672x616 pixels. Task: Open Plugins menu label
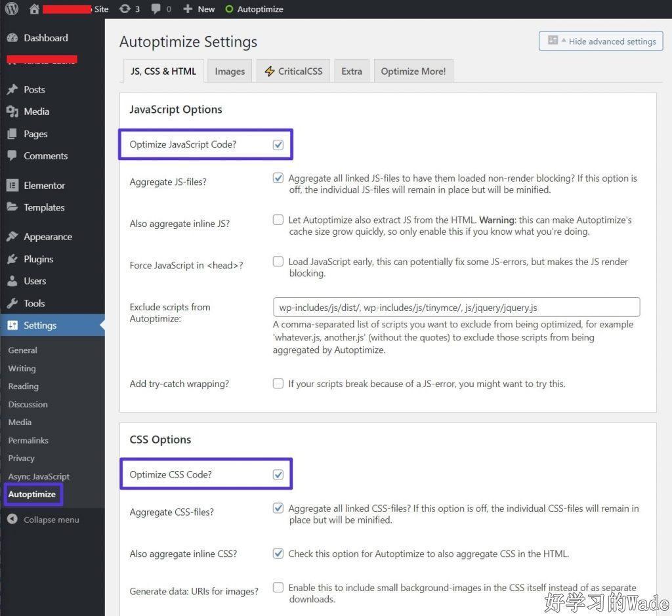point(39,258)
